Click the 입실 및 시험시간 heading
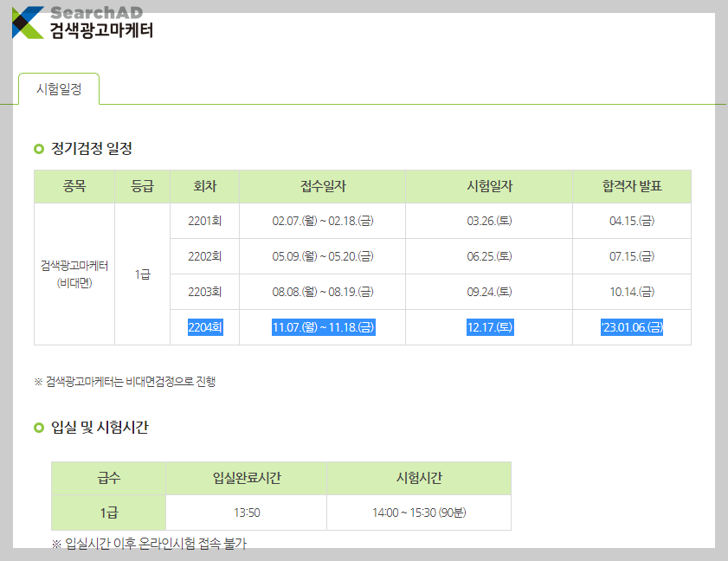The height and width of the screenshot is (561, 728). click(100, 428)
